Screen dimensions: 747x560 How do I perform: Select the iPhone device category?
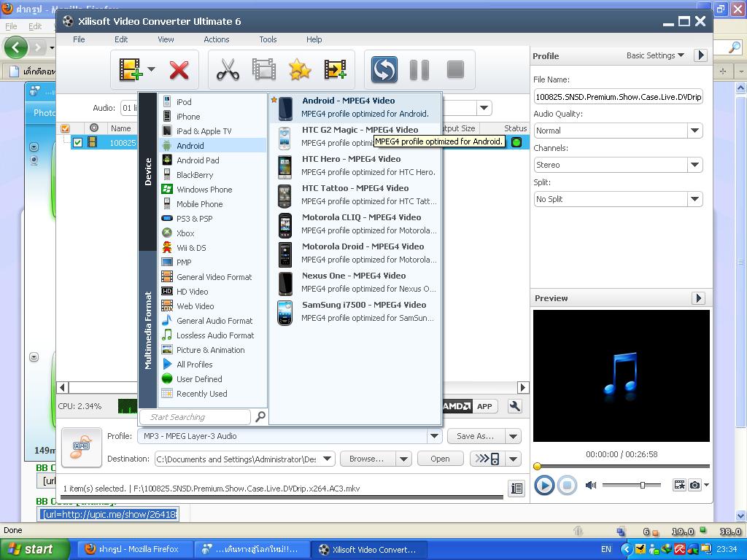(x=212, y=117)
